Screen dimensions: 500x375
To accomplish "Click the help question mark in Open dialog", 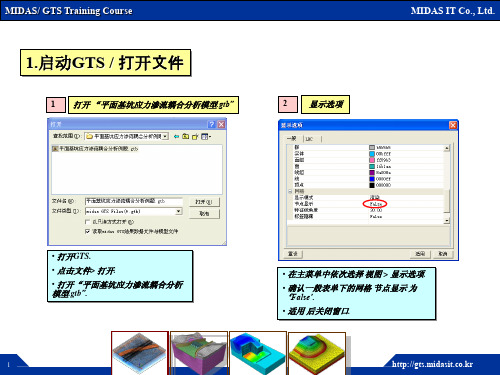I will (211, 124).
